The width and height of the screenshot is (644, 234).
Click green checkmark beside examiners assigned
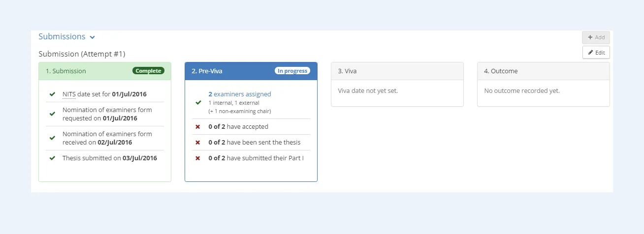click(198, 103)
